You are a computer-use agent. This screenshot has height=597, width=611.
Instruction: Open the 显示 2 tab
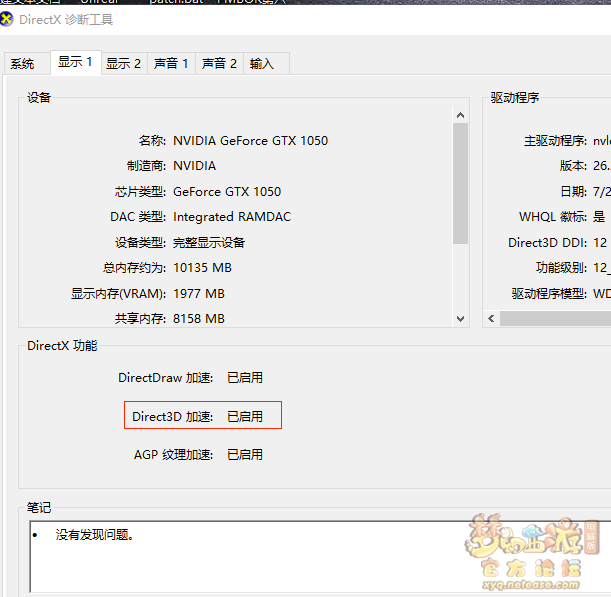point(124,64)
